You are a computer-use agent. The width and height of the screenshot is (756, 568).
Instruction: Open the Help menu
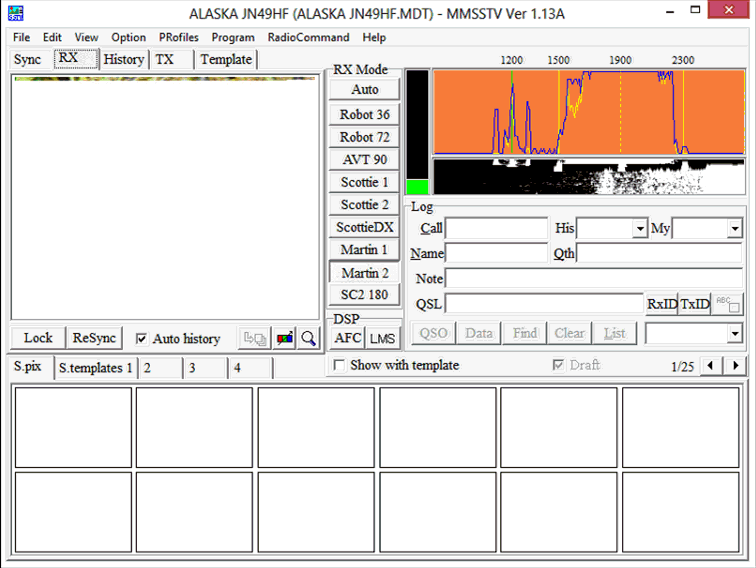point(374,37)
